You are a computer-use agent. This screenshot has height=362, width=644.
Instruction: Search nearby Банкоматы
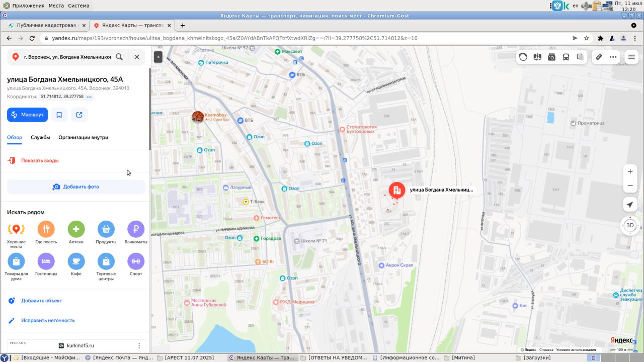[x=136, y=229]
